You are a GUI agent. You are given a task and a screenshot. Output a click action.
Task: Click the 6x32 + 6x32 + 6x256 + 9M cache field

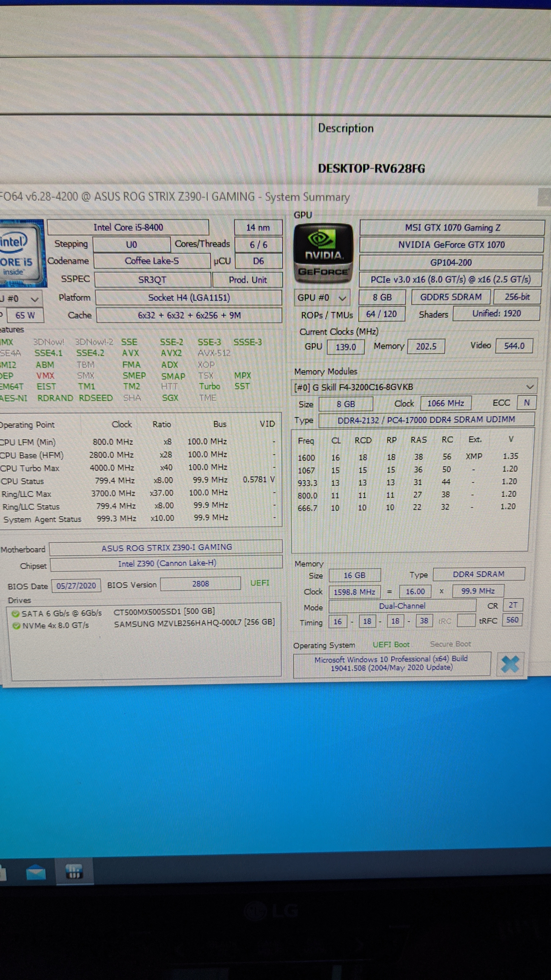(189, 315)
